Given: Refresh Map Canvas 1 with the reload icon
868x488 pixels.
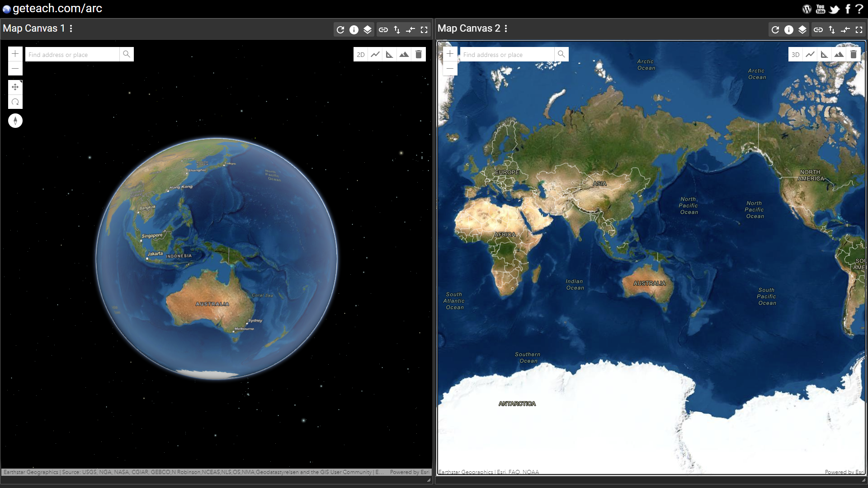Looking at the screenshot, I should click(x=340, y=29).
